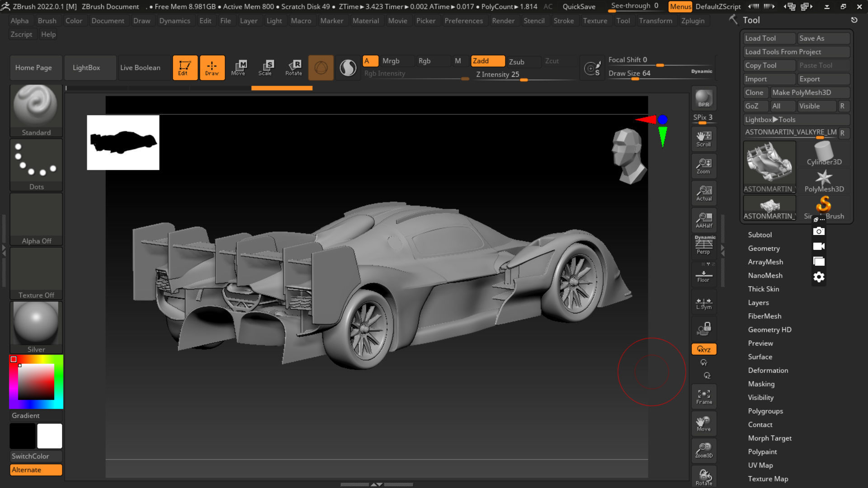Select the black secondary color swatch

[x=23, y=436]
